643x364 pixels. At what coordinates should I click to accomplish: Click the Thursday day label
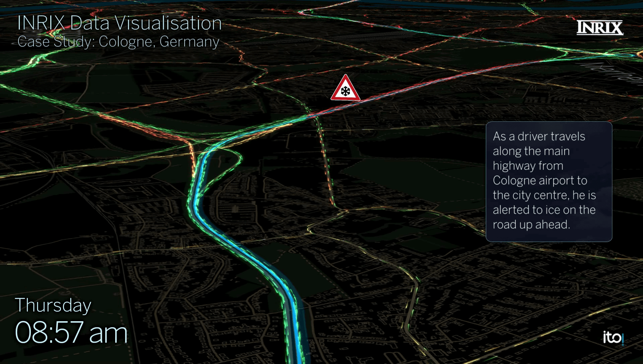[x=53, y=305]
